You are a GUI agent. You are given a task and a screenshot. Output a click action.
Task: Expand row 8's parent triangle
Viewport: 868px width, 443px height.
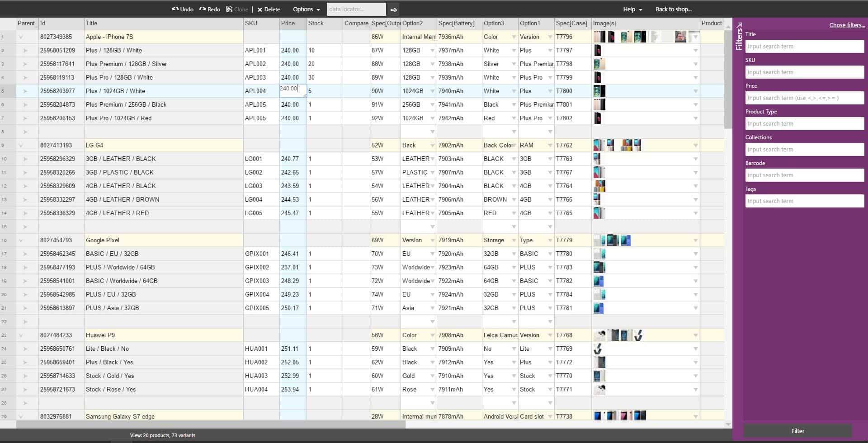tap(27, 132)
